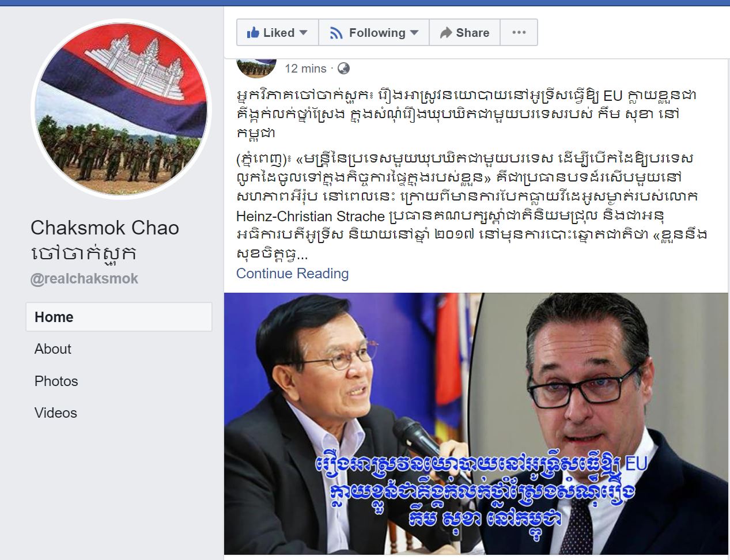
Task: Open the About section
Action: tap(53, 349)
